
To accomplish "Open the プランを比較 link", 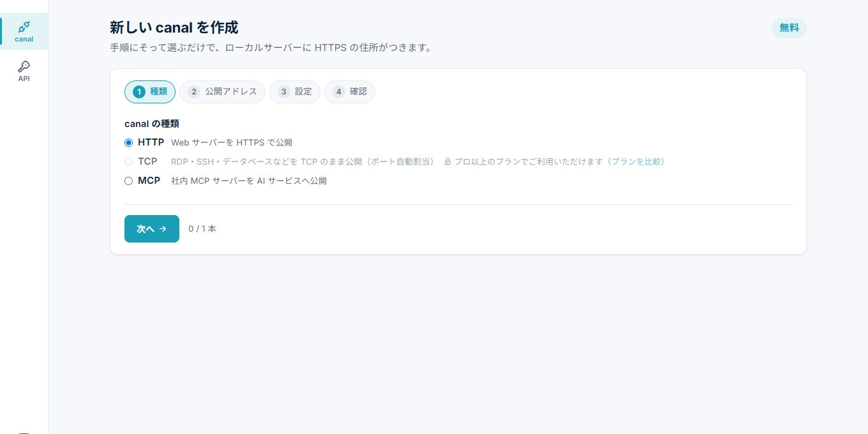I will [x=636, y=161].
